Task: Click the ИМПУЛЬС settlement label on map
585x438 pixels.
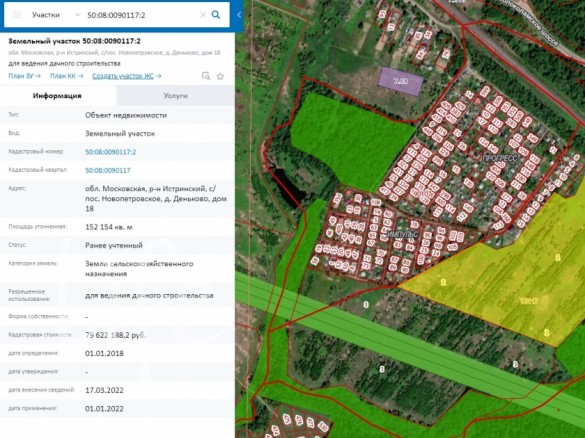Action: click(403, 234)
